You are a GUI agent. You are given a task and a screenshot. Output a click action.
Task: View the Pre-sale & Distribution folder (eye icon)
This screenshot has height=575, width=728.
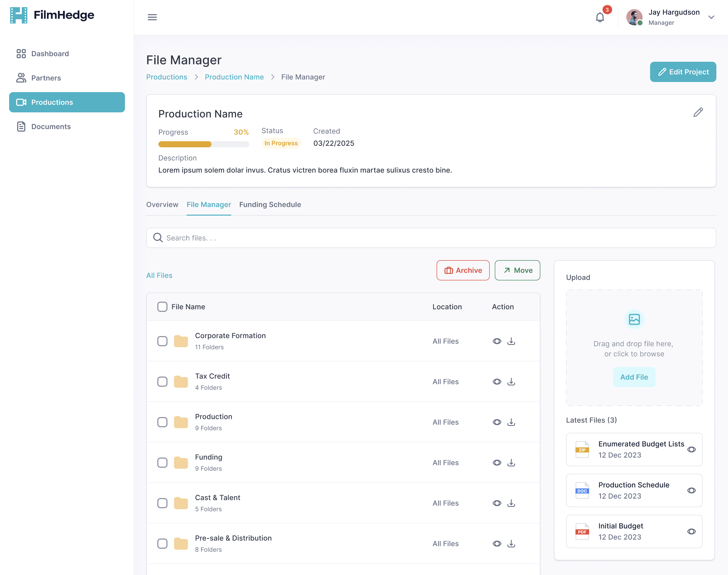click(497, 543)
